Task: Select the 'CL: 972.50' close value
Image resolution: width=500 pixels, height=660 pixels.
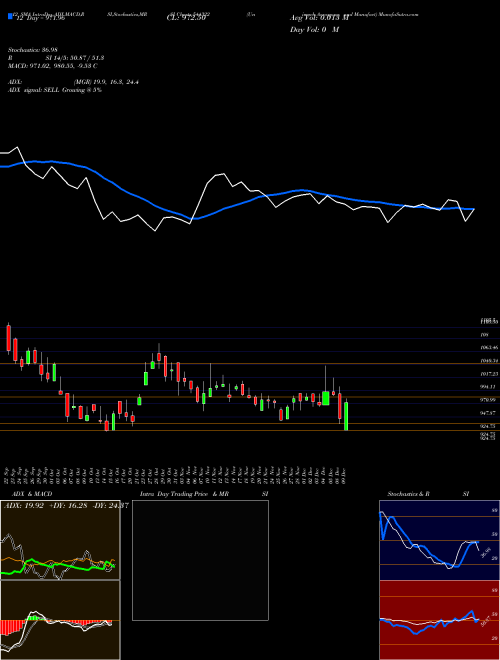Action: point(186,18)
